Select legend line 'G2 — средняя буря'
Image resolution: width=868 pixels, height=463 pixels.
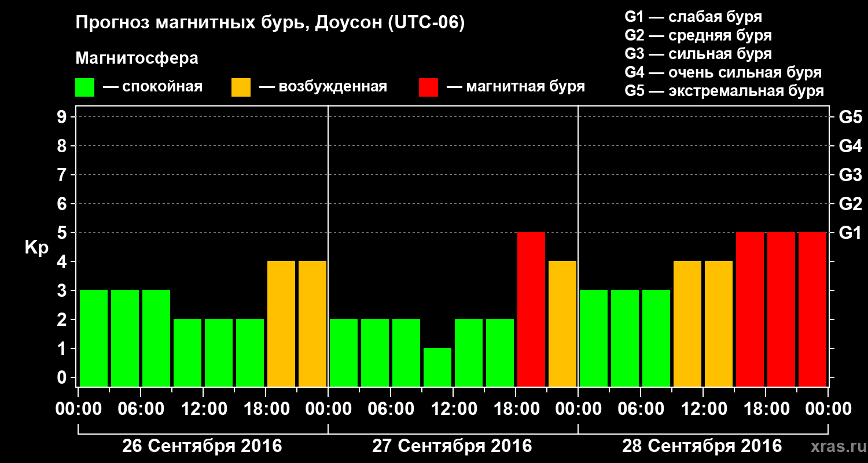(698, 35)
